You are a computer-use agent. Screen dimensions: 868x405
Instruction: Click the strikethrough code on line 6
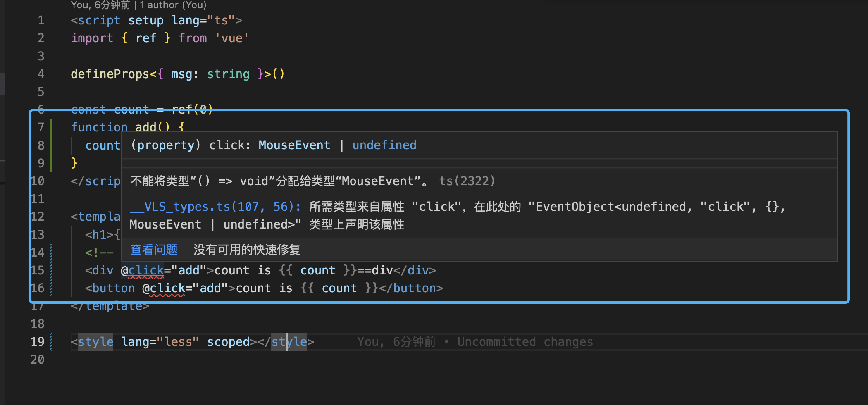point(141,109)
